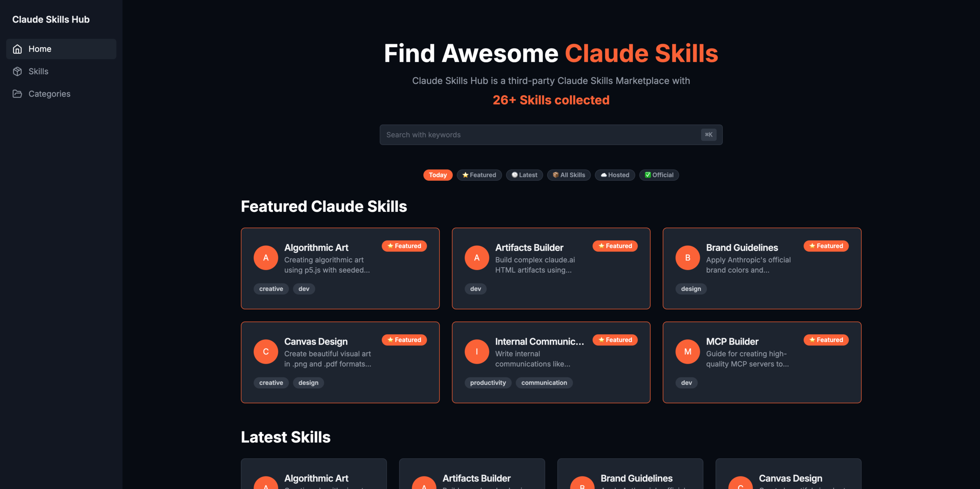Switch to the Latest filter
Image resolution: width=980 pixels, height=489 pixels.
(524, 175)
